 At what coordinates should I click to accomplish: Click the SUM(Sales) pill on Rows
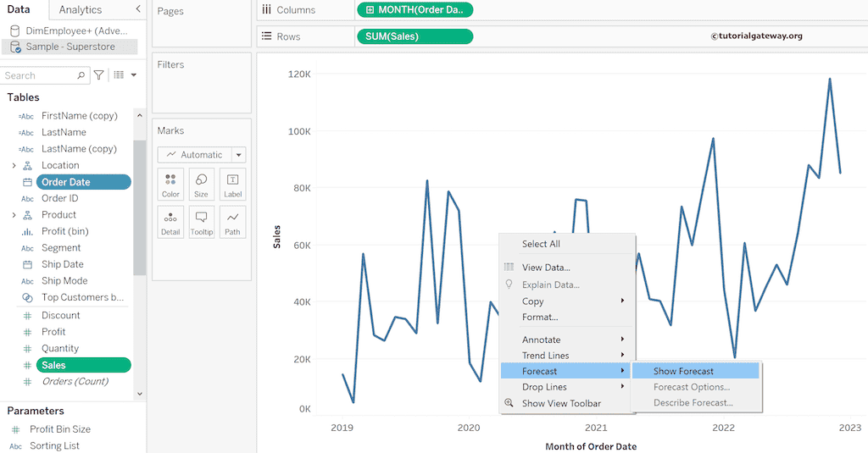pos(415,36)
